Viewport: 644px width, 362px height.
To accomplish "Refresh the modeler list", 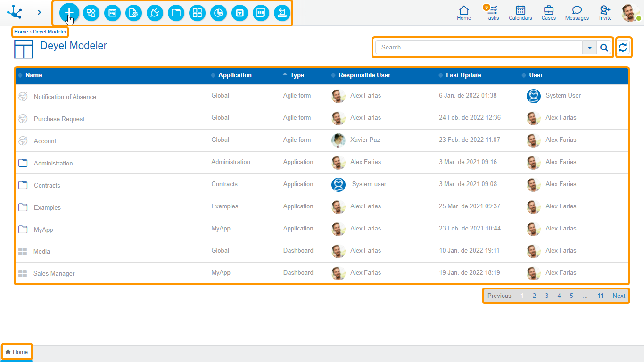I will coord(623,47).
